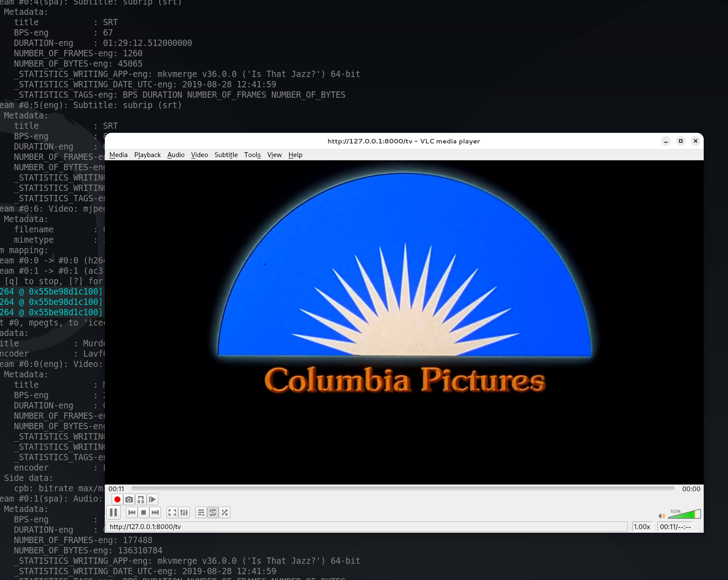Click the A-B loop button

[x=141, y=499]
